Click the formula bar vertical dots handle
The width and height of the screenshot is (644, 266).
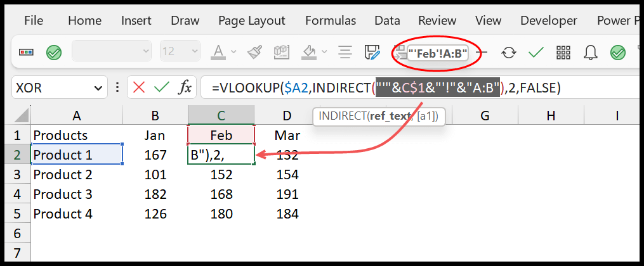117,87
